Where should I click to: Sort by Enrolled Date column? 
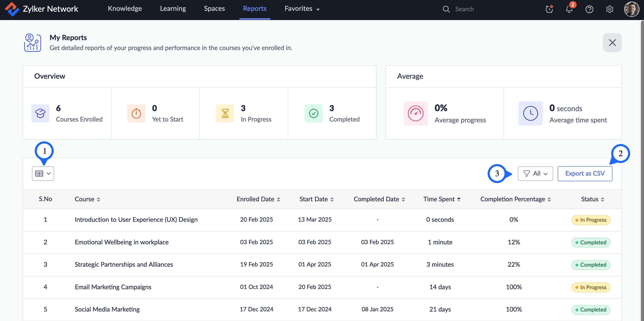[278, 199]
